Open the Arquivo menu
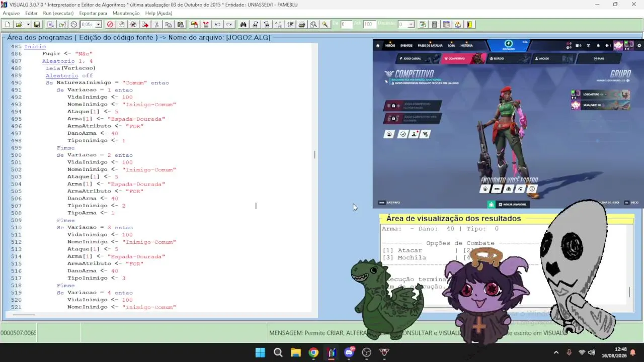Screen dimensions: 644x362 click(x=11, y=13)
